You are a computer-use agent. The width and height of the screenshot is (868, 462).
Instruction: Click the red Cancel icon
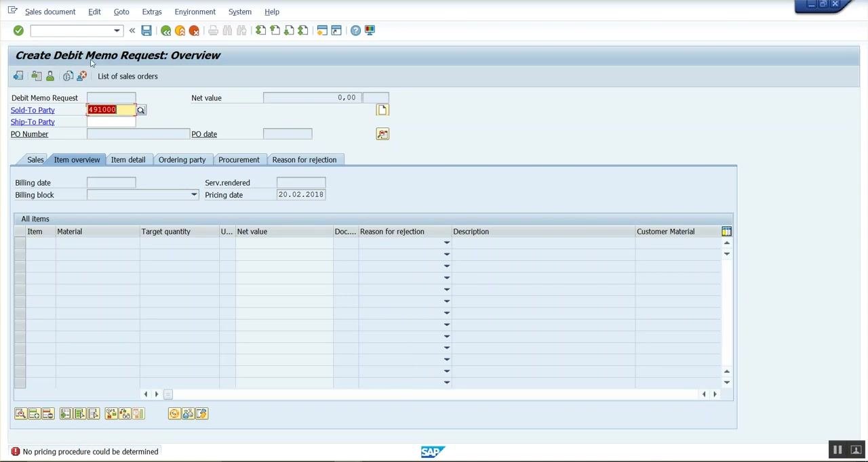[194, 30]
